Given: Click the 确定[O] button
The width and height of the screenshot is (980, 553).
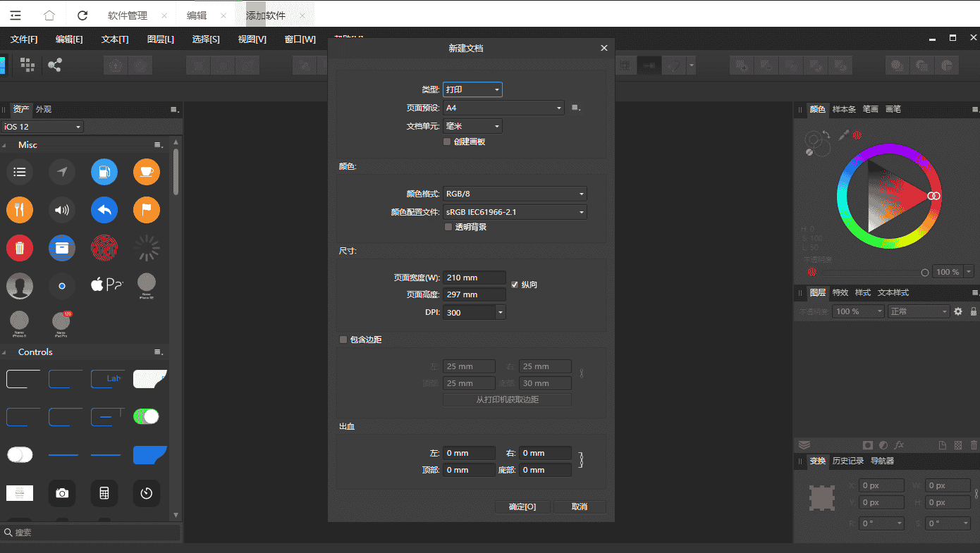Looking at the screenshot, I should click(x=522, y=507).
